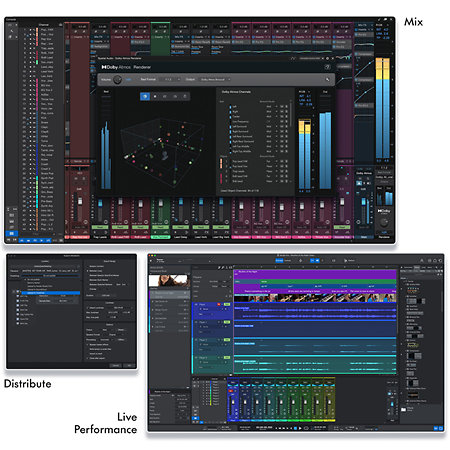This screenshot has width=450, height=450.
Task: Click the blue button at Mix console sidebar bottom
Action: click(12, 234)
